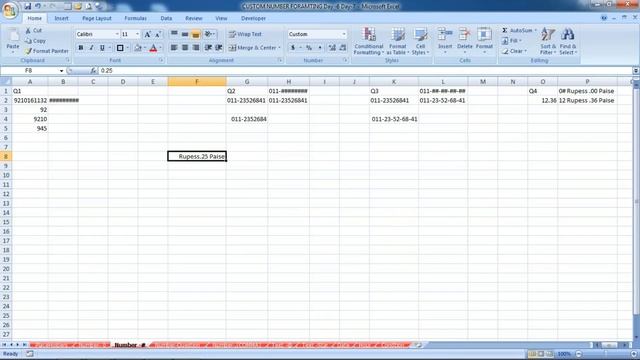Increase cell indent
Image resolution: width=640 pixels, height=360 pixels.
click(x=219, y=48)
